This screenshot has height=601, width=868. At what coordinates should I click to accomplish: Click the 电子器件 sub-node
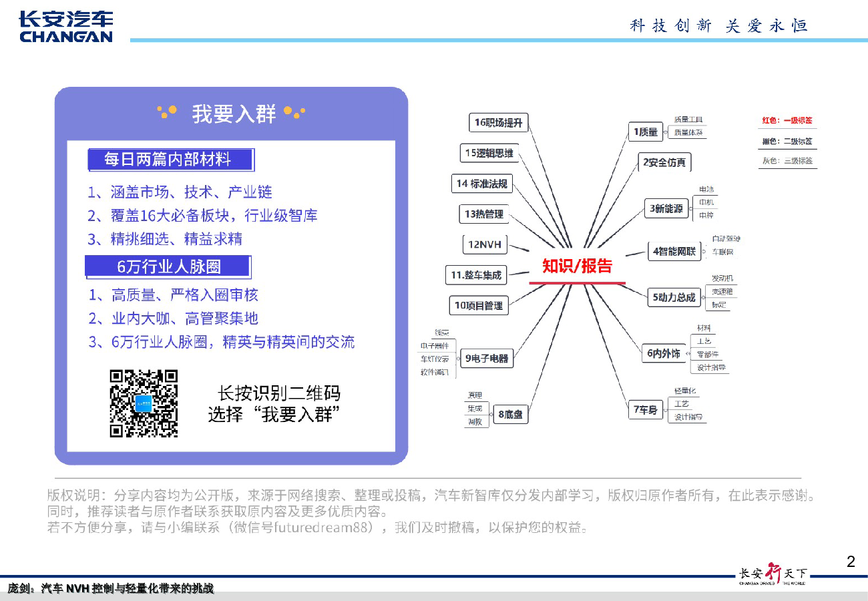point(435,345)
